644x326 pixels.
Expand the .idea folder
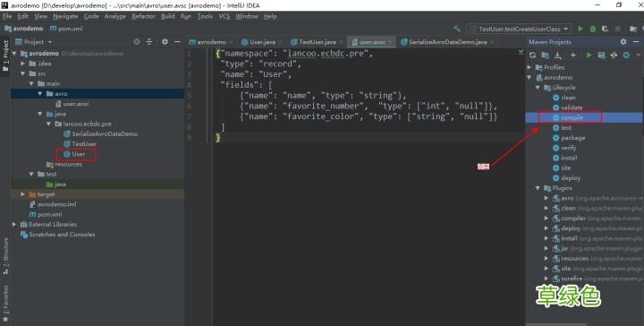[x=23, y=64]
